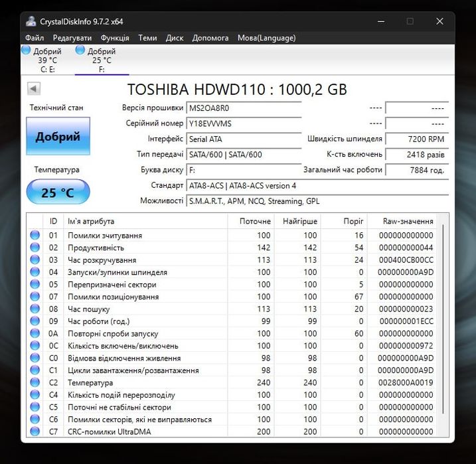The image size is (476, 464).
Task: Click blue status orb for attribute 0A
Action: (x=35, y=333)
